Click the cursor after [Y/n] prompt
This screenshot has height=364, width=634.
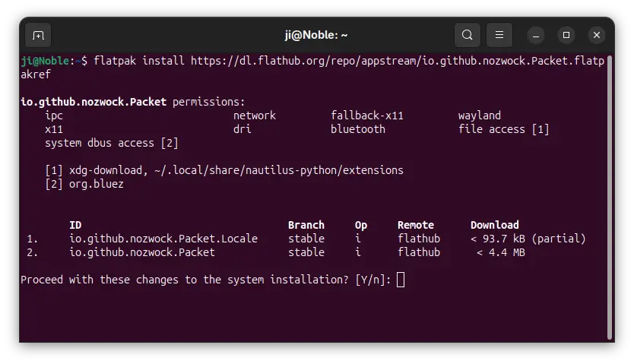tap(401, 280)
